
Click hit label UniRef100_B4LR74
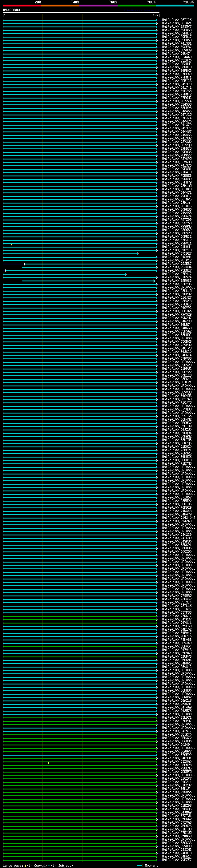(176, 325)
